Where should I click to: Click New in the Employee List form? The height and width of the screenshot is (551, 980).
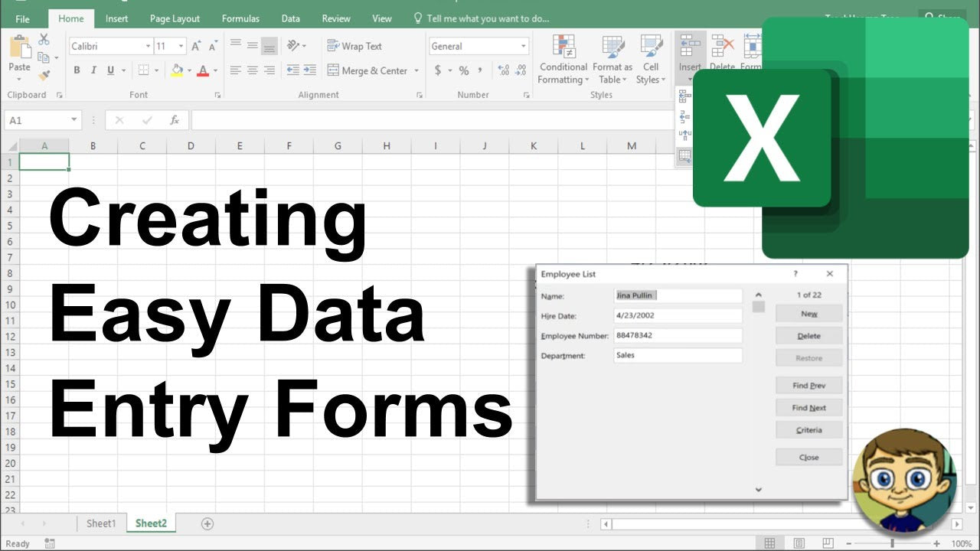808,313
